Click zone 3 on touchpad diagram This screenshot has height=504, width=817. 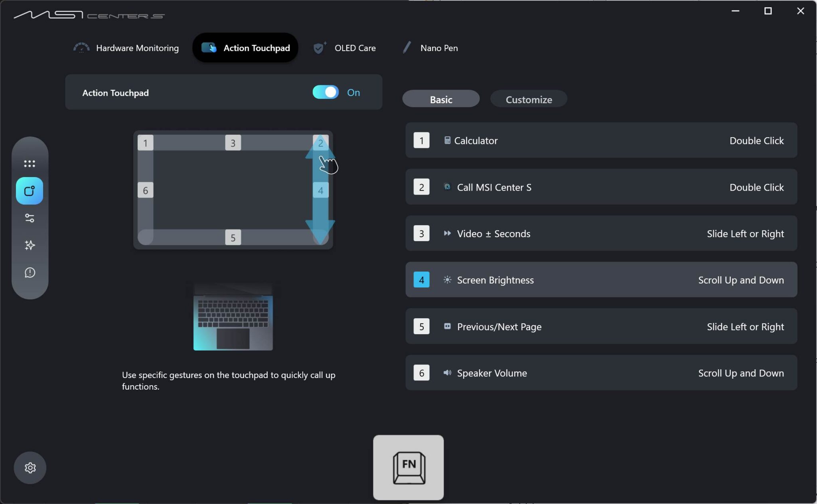pyautogui.click(x=233, y=143)
